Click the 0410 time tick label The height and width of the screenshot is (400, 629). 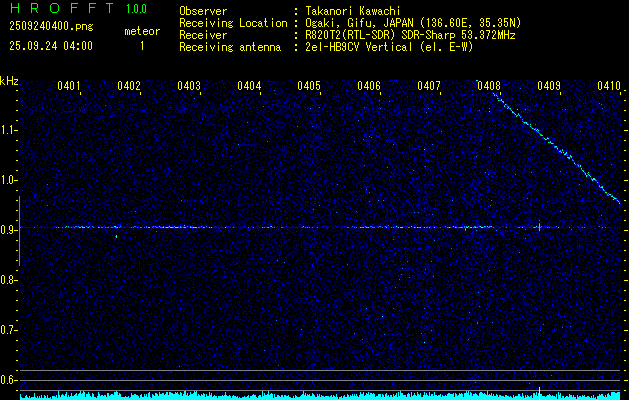point(609,85)
